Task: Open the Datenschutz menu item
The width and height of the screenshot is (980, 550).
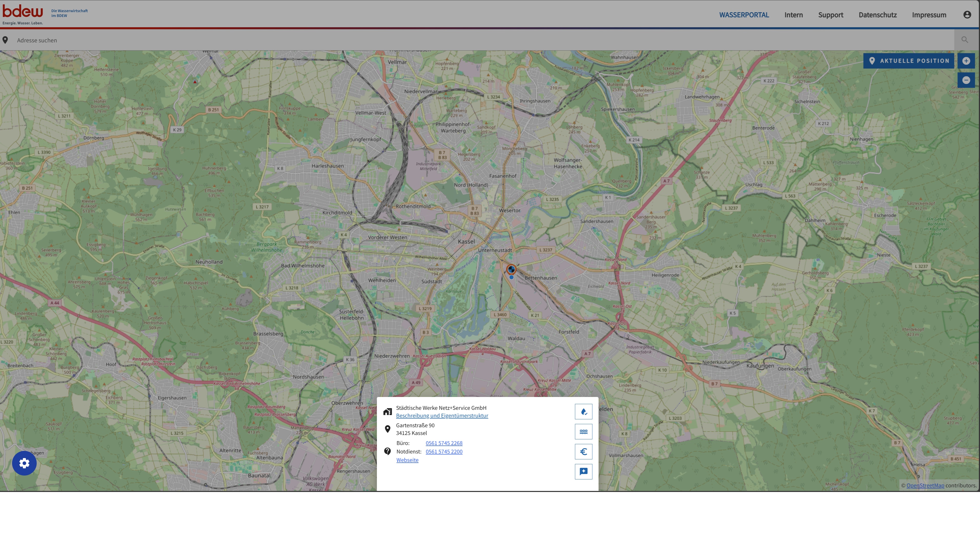Action: (x=877, y=15)
